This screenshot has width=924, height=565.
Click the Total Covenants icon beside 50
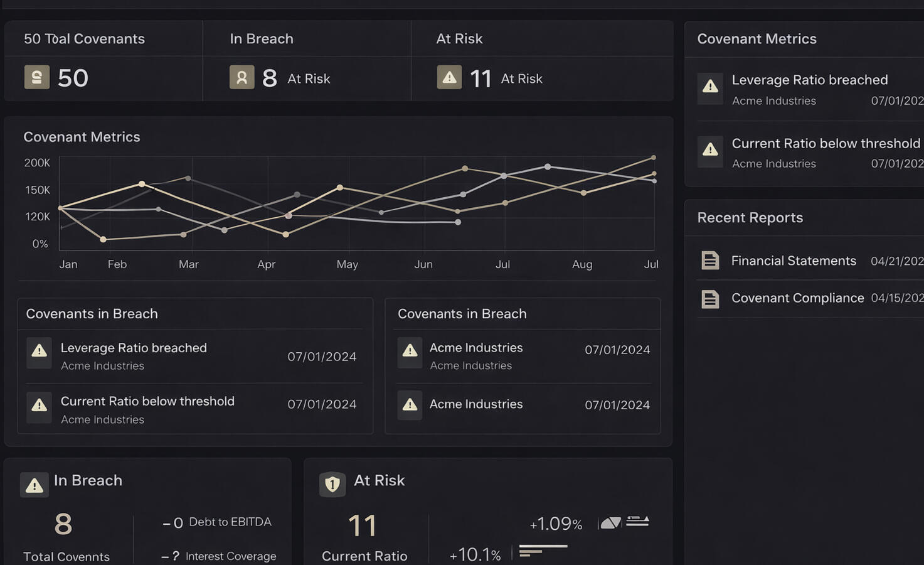(x=36, y=77)
